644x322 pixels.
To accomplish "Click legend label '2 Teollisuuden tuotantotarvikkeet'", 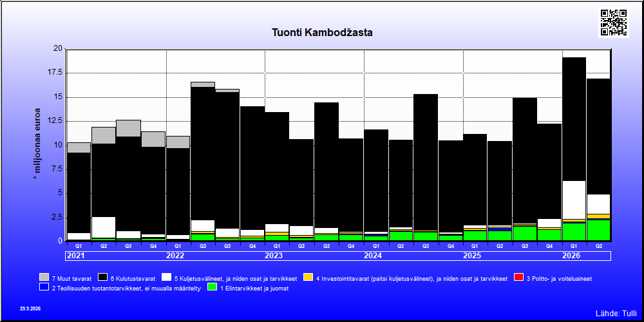I will tap(126, 289).
